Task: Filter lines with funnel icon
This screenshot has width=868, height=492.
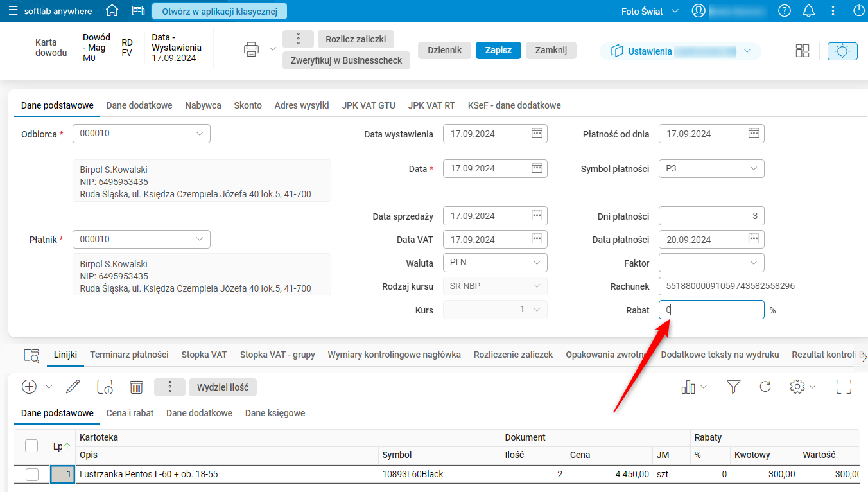Action: click(x=734, y=387)
